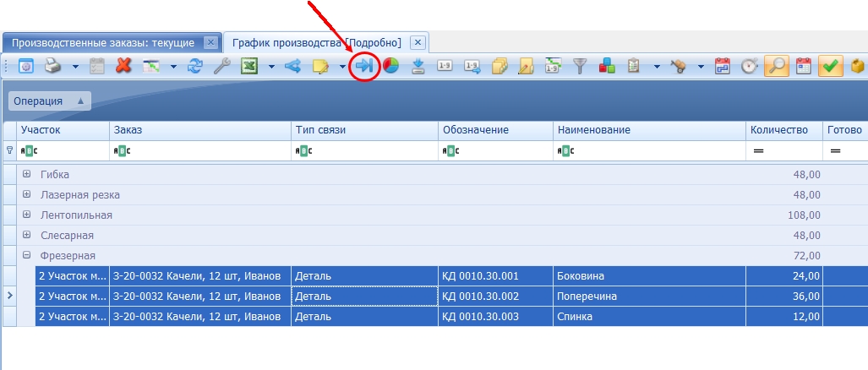Viewport: 868px width, 370px height.
Task: Click the КД 0010.30.001 cell
Action: (x=495, y=276)
